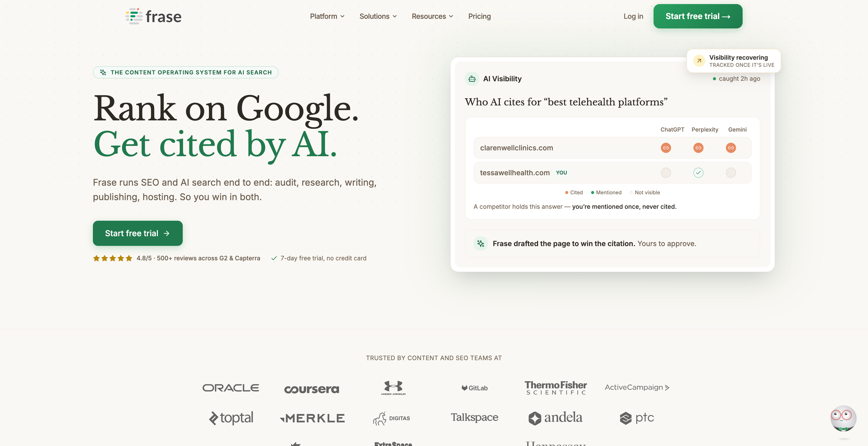Screen dimensions: 868x446
Task: Click the Mentioned legend label
Action: pyautogui.click(x=609, y=193)
